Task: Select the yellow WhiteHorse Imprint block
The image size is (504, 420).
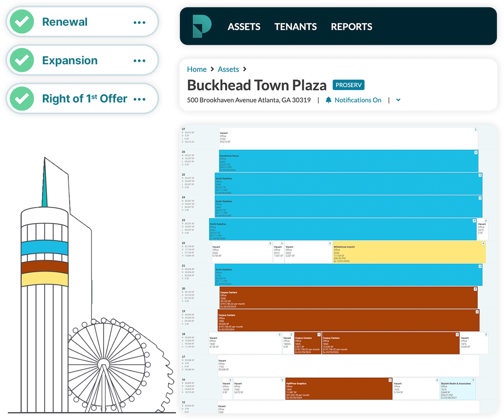Action: [x=409, y=252]
